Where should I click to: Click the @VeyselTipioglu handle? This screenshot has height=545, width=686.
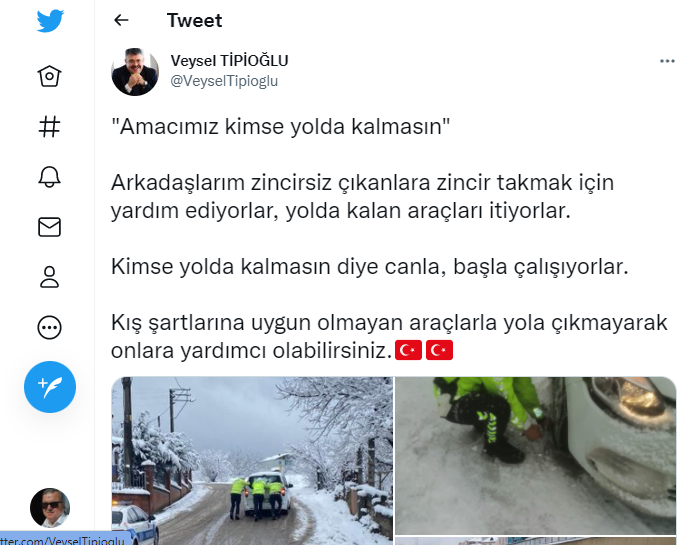tap(224, 81)
